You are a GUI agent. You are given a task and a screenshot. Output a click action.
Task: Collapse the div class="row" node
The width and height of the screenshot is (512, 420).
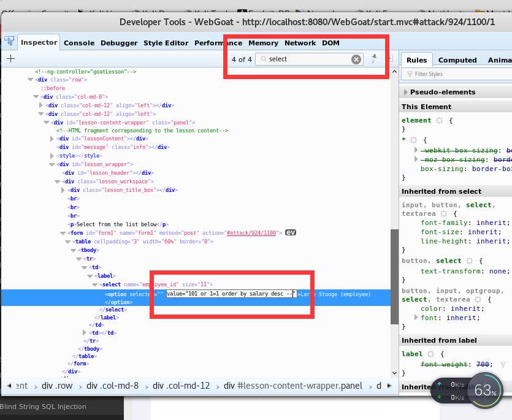[x=31, y=79]
